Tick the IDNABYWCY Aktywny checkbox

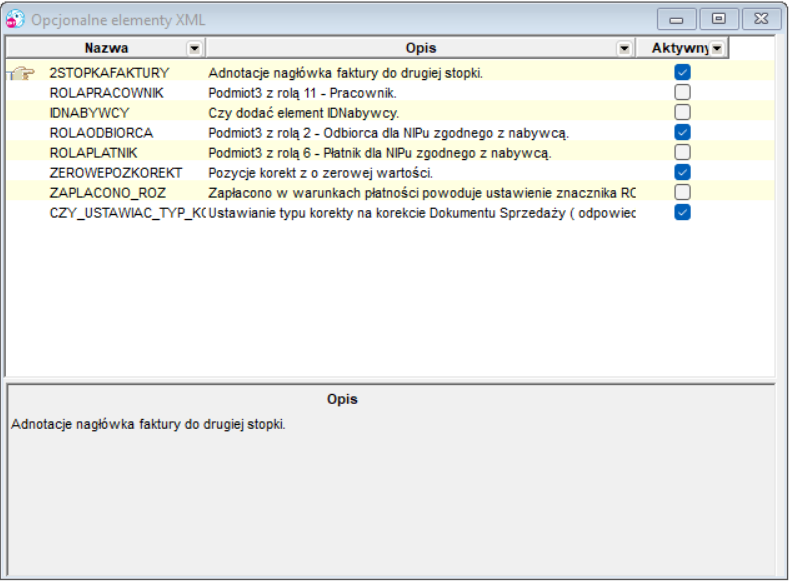click(x=682, y=112)
